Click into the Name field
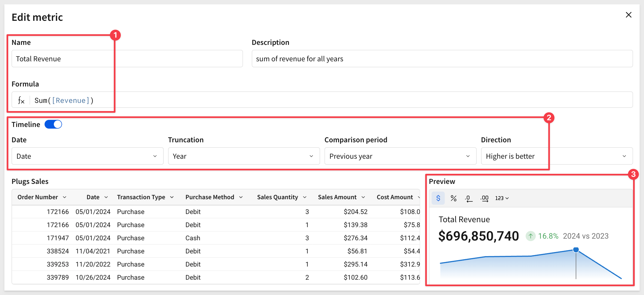 point(127,59)
